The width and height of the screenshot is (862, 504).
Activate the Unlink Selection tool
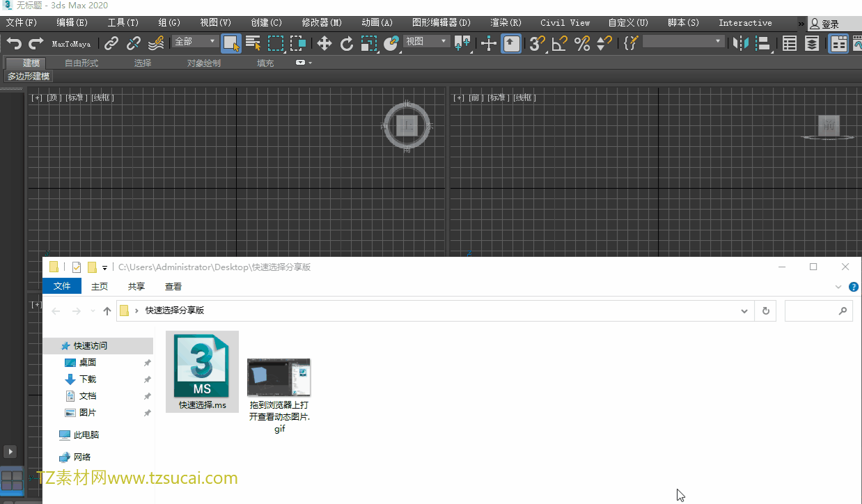click(x=134, y=43)
